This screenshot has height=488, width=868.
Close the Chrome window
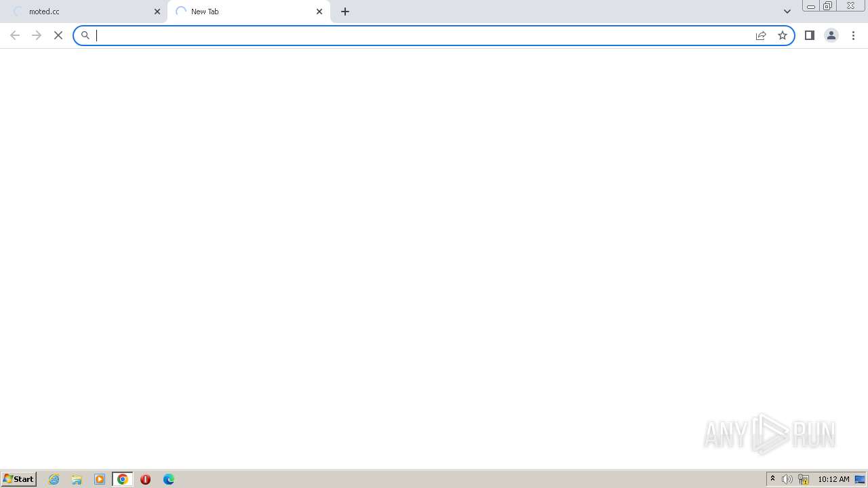pyautogui.click(x=850, y=6)
